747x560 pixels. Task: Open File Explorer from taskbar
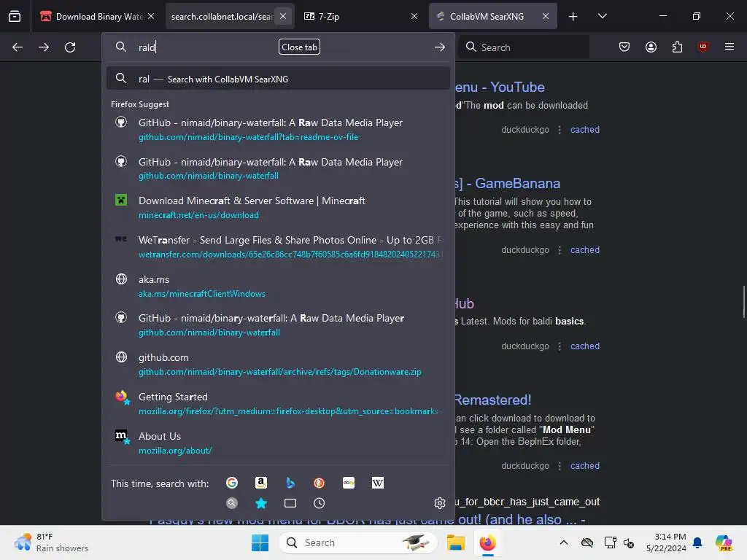[455, 542]
